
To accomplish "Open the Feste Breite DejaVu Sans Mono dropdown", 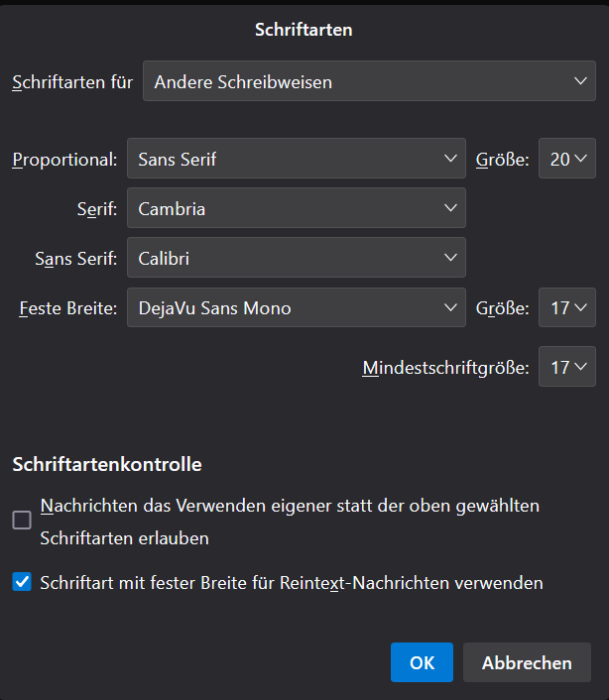I will pos(296,307).
